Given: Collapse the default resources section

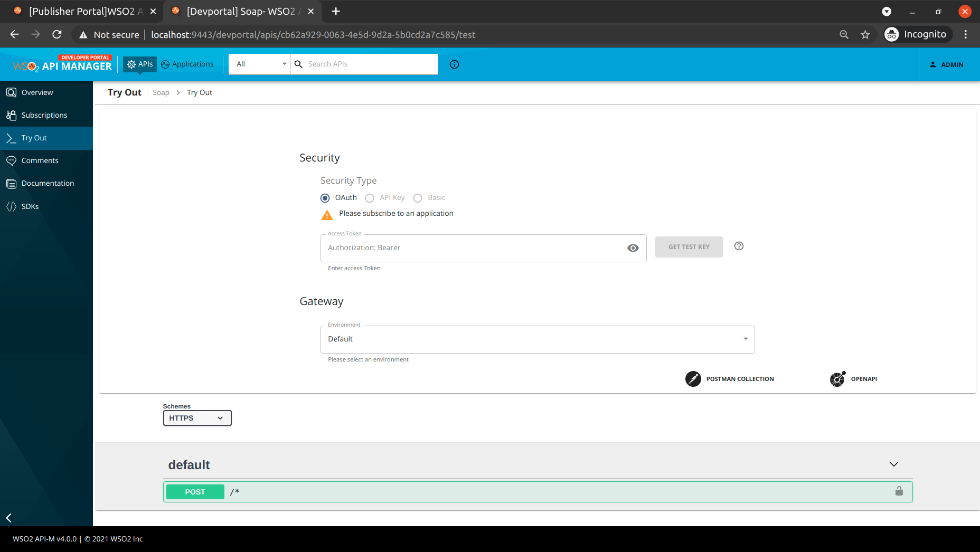Looking at the screenshot, I should pyautogui.click(x=893, y=464).
